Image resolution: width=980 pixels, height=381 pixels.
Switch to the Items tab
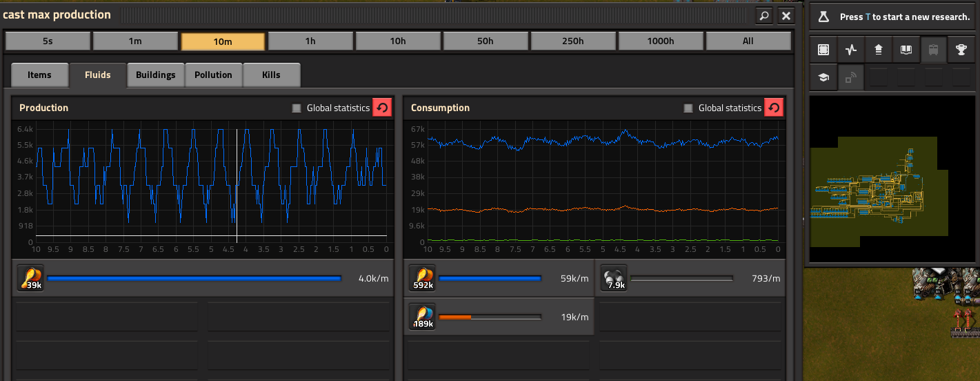[x=40, y=75]
